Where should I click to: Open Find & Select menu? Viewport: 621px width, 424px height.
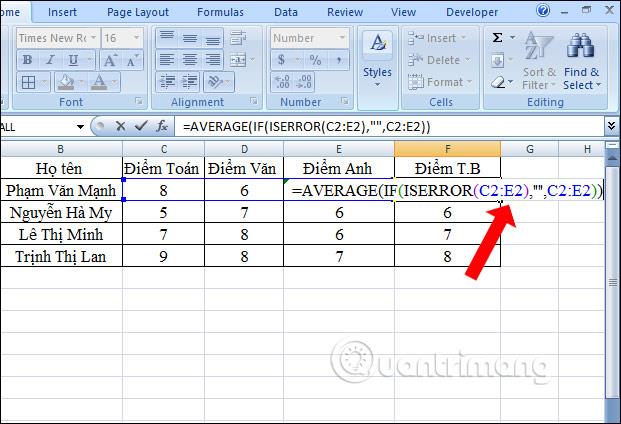581,61
